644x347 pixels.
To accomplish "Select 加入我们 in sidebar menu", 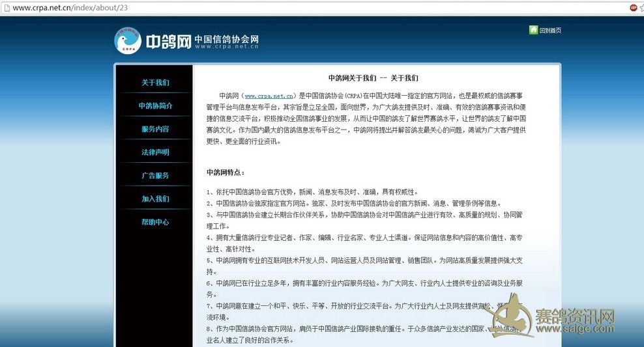I will (x=155, y=199).
